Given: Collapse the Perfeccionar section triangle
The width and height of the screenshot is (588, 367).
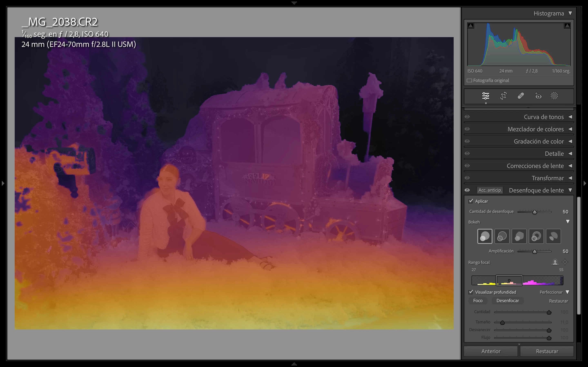Looking at the screenshot, I should [567, 292].
